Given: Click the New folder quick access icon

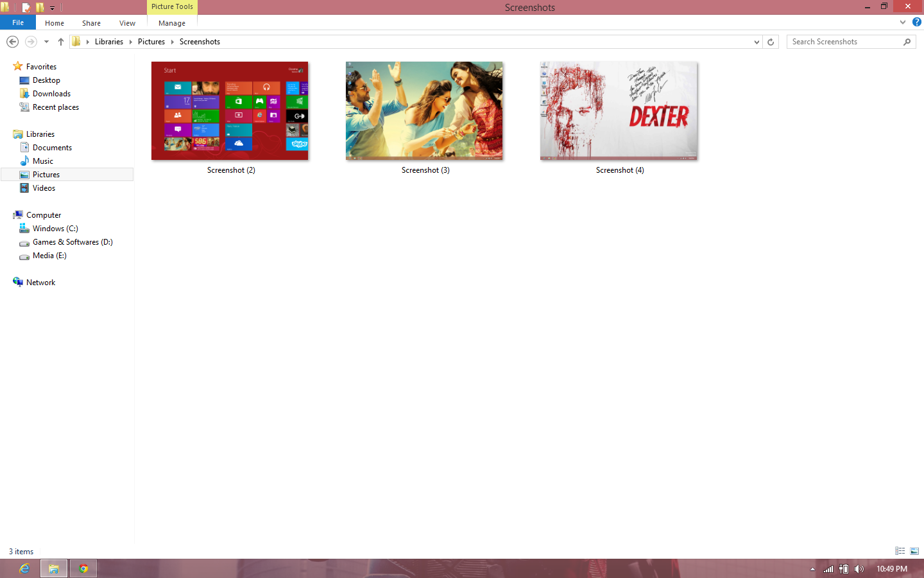Looking at the screenshot, I should (x=40, y=8).
